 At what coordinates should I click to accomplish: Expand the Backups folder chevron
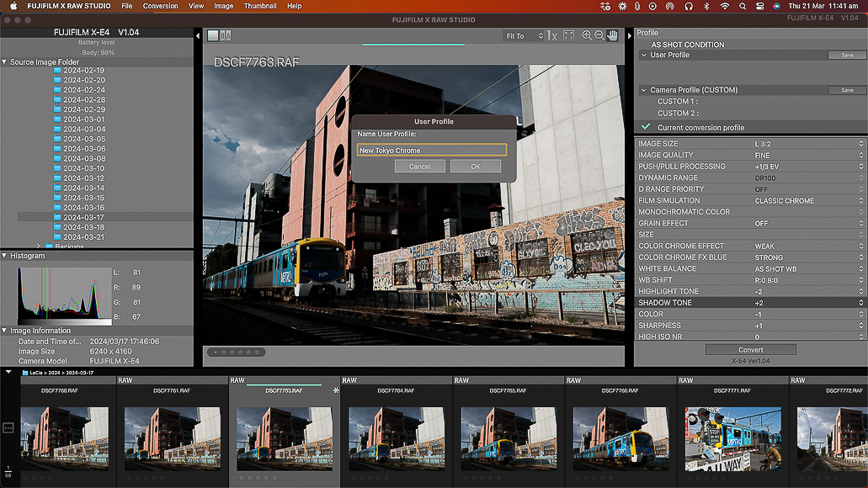[x=38, y=246]
